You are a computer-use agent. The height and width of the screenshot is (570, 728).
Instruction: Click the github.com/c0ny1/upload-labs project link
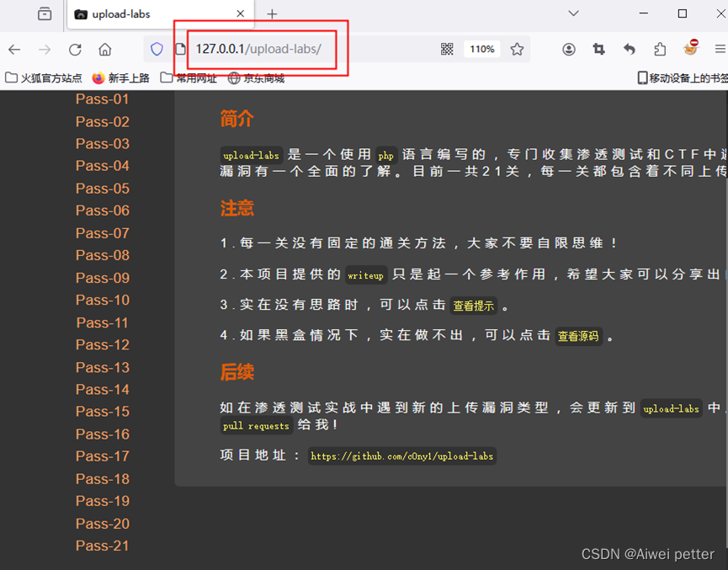402,456
